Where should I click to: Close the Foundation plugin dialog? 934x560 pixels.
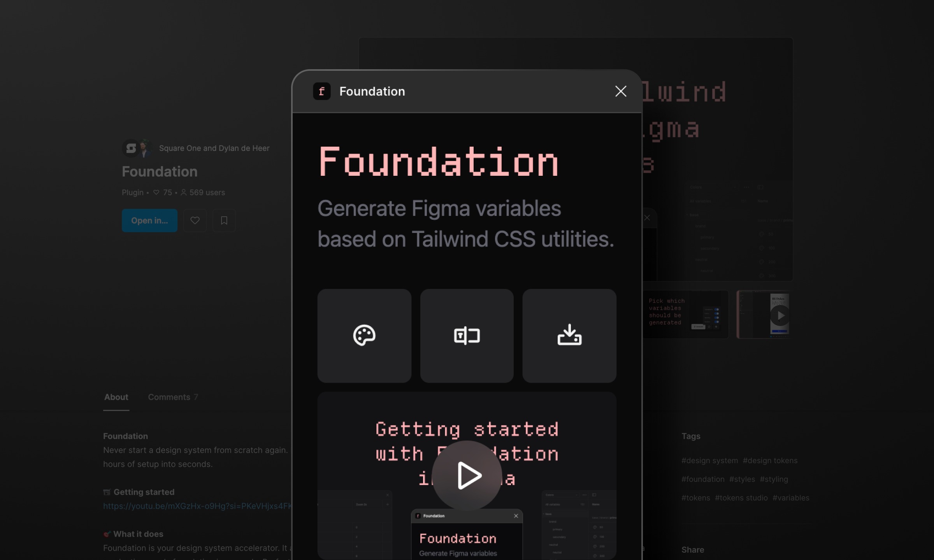point(621,91)
